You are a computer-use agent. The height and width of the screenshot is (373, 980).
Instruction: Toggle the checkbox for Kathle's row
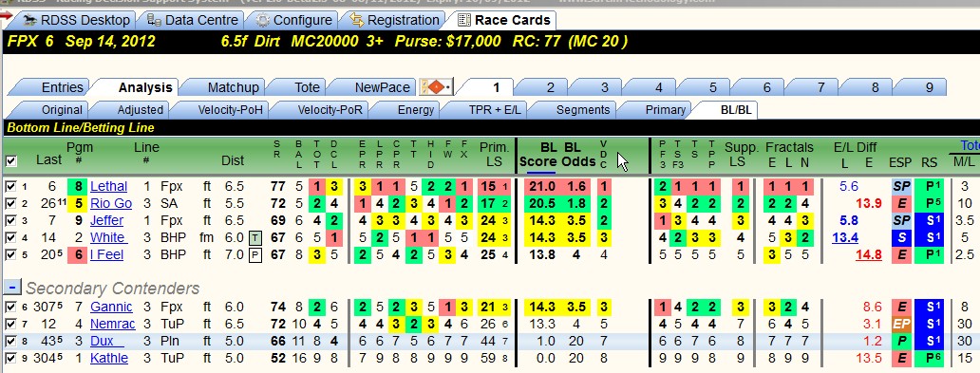(x=10, y=358)
